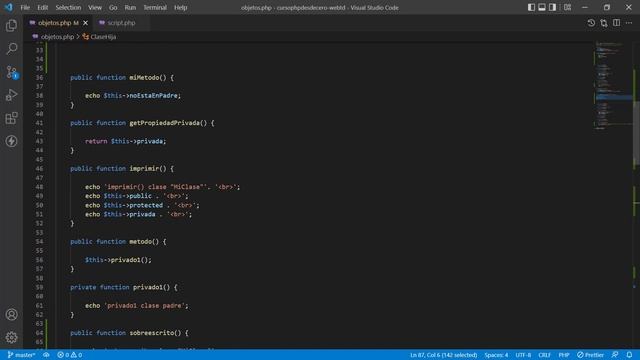640x360 pixels.
Task: Click the Open Changes compare icon
Action: (604, 23)
